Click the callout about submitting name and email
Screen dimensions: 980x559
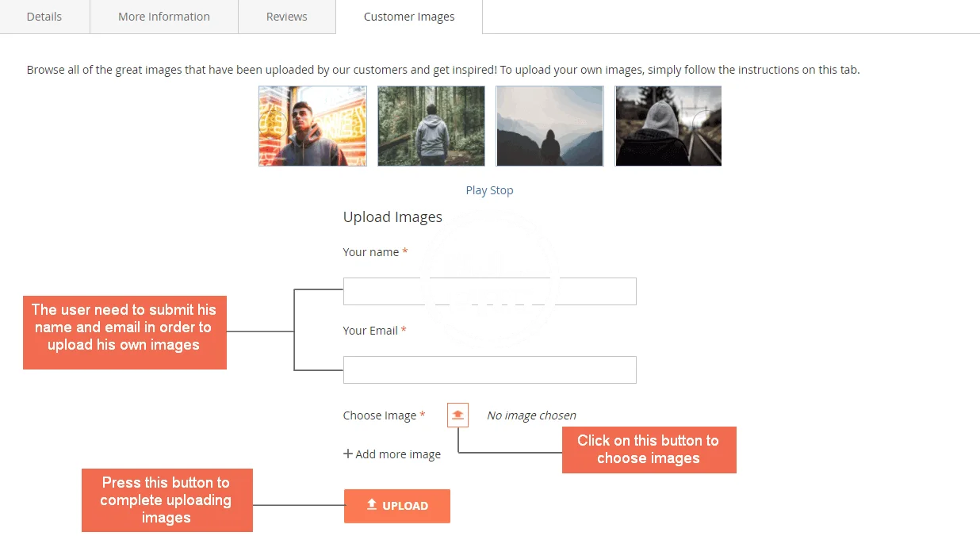pos(124,332)
